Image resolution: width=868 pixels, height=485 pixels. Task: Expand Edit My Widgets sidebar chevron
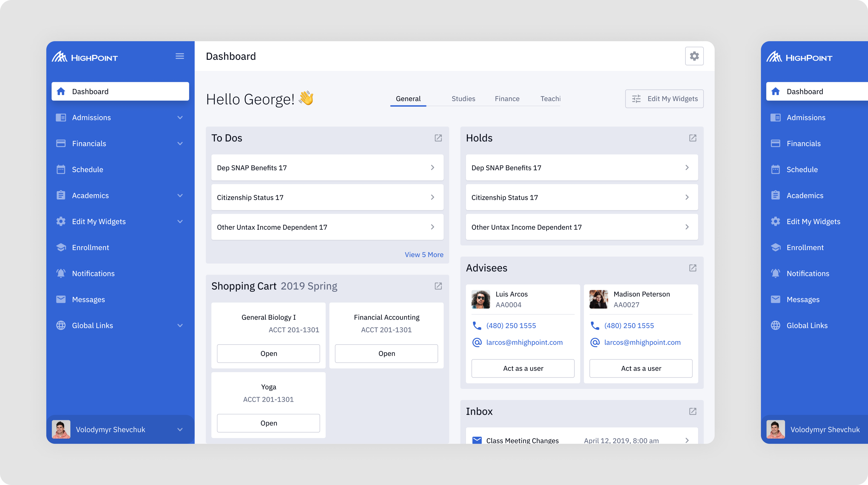pyautogui.click(x=180, y=222)
